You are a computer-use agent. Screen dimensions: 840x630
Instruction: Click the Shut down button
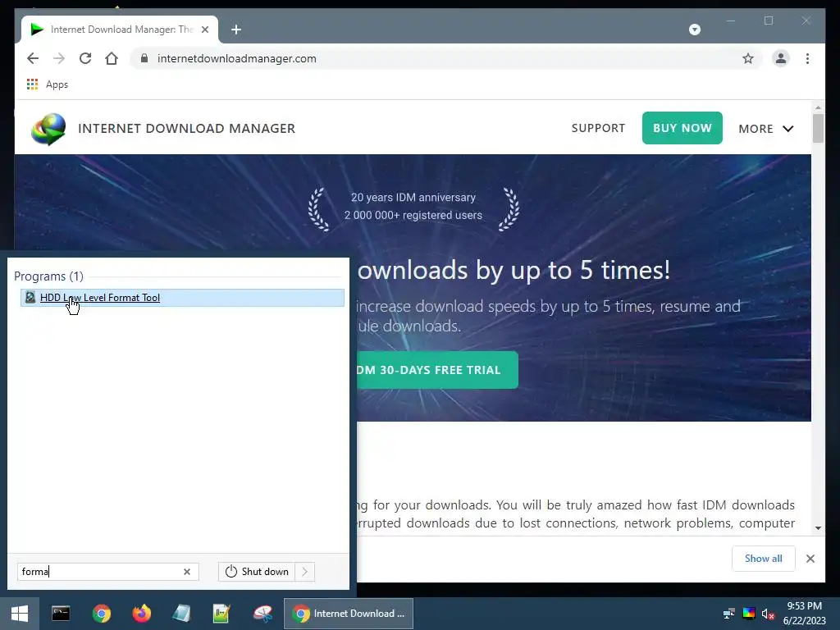point(257,572)
